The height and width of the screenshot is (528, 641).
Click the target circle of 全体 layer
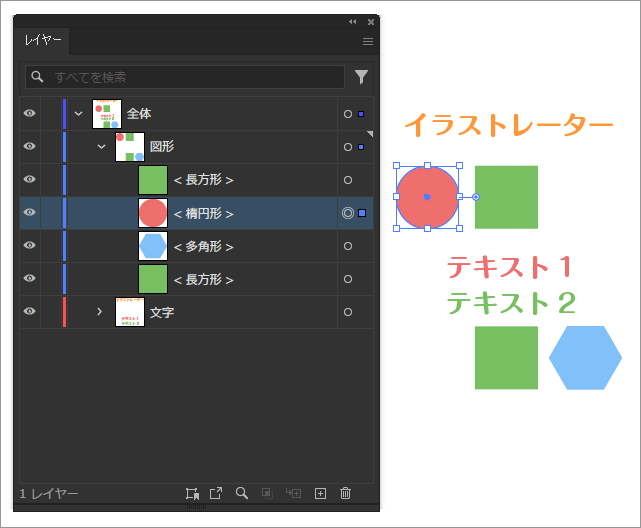tap(348, 114)
